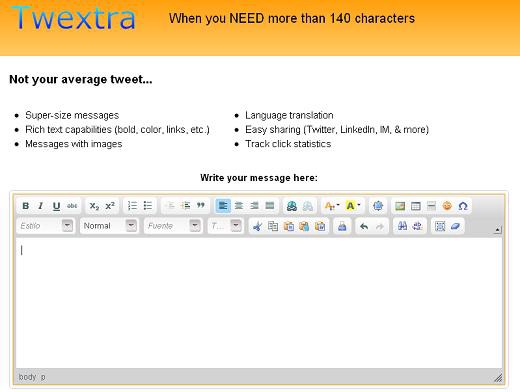520x392 pixels.
Task: Insert a numbered list
Action: 132,206
